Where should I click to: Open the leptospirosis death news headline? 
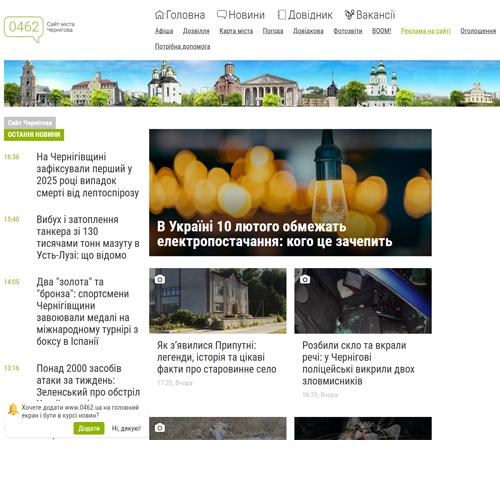(x=87, y=175)
